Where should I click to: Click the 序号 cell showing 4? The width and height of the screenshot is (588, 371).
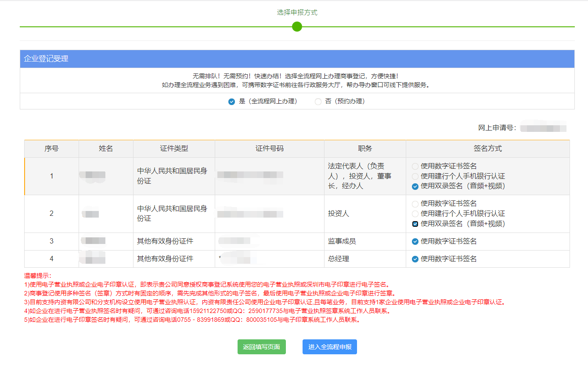point(51,259)
